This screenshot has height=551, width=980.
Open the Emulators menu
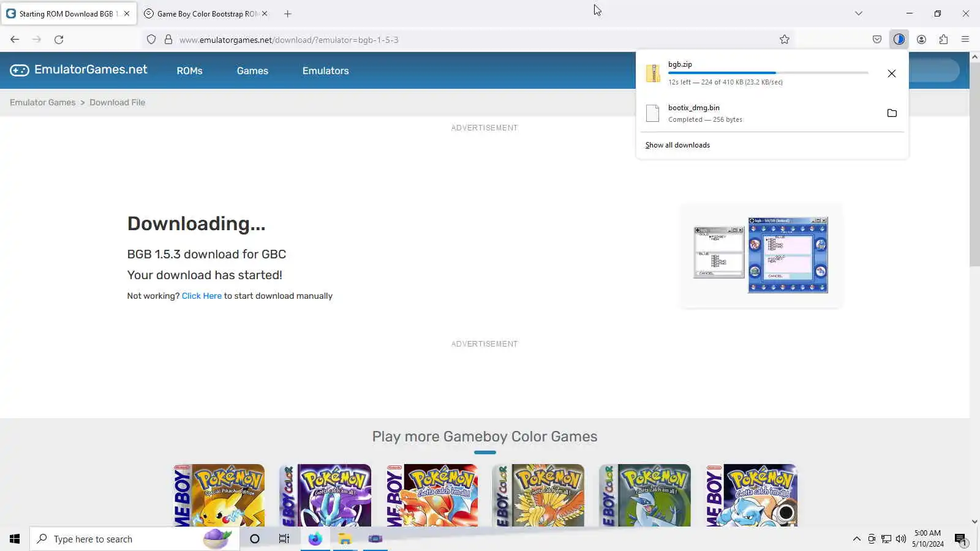325,71
